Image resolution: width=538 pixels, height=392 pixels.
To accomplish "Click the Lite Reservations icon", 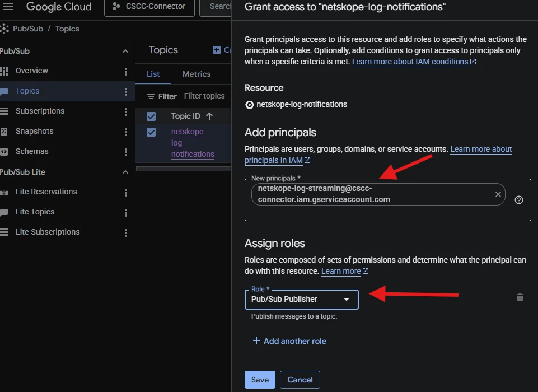I will pyautogui.click(x=4, y=192).
